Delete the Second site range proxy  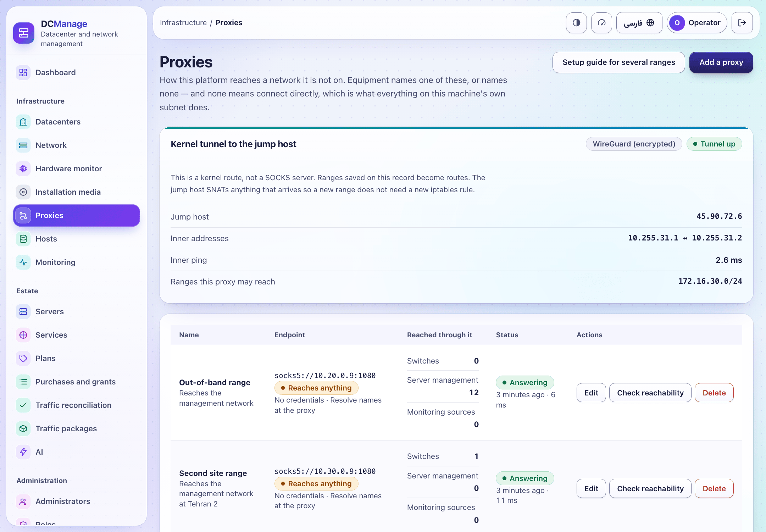[x=714, y=489]
